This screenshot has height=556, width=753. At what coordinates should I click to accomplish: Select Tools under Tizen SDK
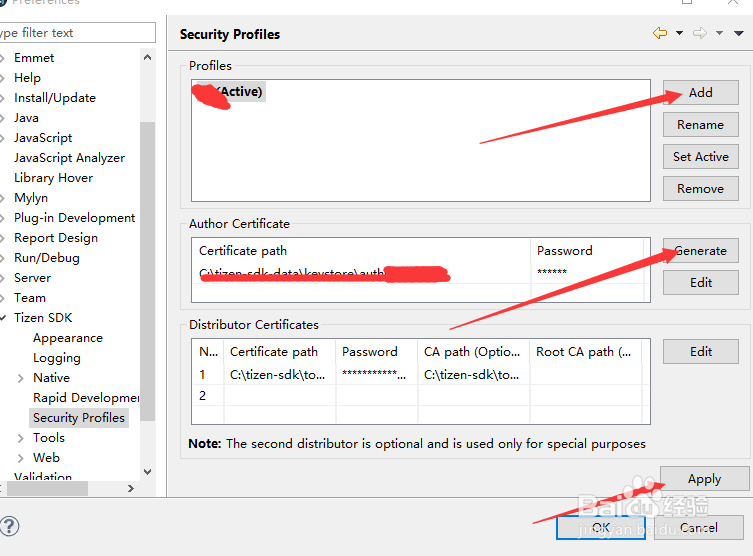click(49, 438)
